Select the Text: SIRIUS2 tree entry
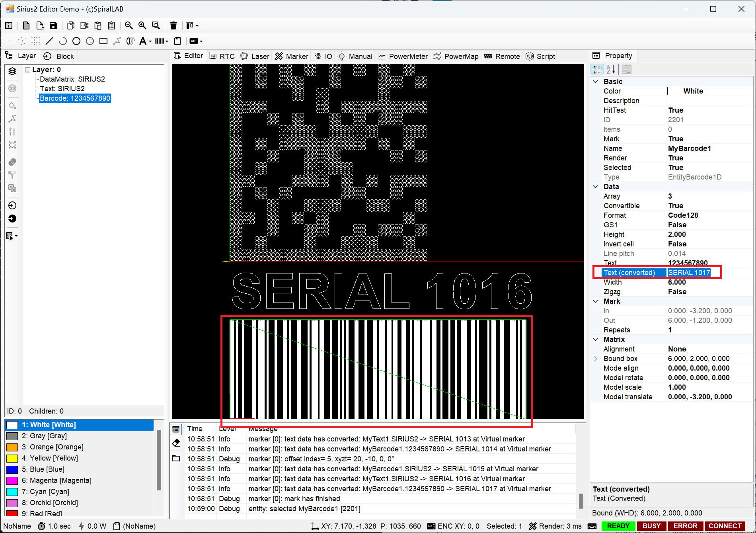756x533 pixels. point(62,89)
